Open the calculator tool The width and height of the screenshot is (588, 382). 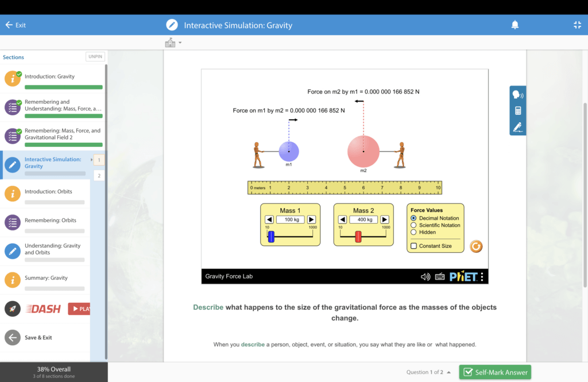click(517, 110)
